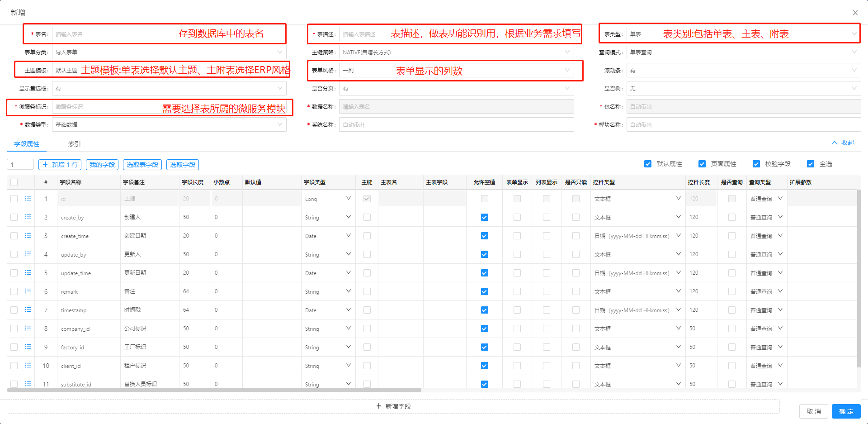
Task: Click the 表描述 input field
Action: point(457,34)
